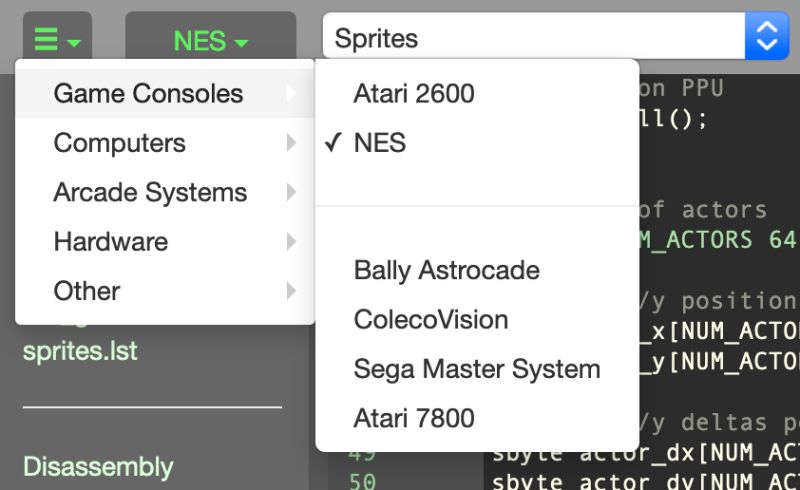Expand Game Consoles submenu arrow

pos(291,93)
